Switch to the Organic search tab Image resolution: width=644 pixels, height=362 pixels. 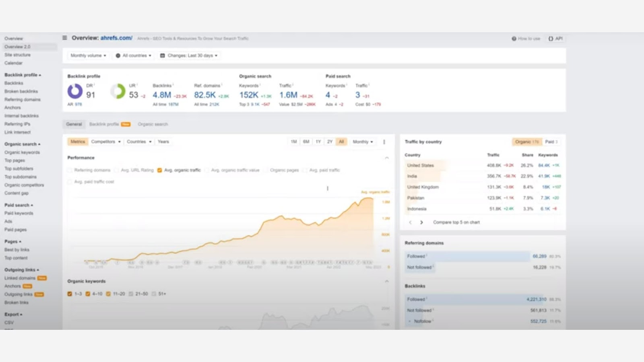click(153, 124)
